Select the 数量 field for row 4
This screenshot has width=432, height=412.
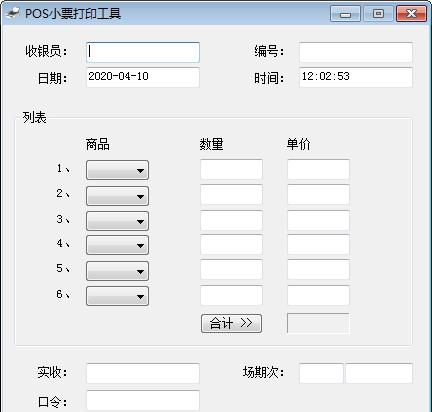(231, 245)
